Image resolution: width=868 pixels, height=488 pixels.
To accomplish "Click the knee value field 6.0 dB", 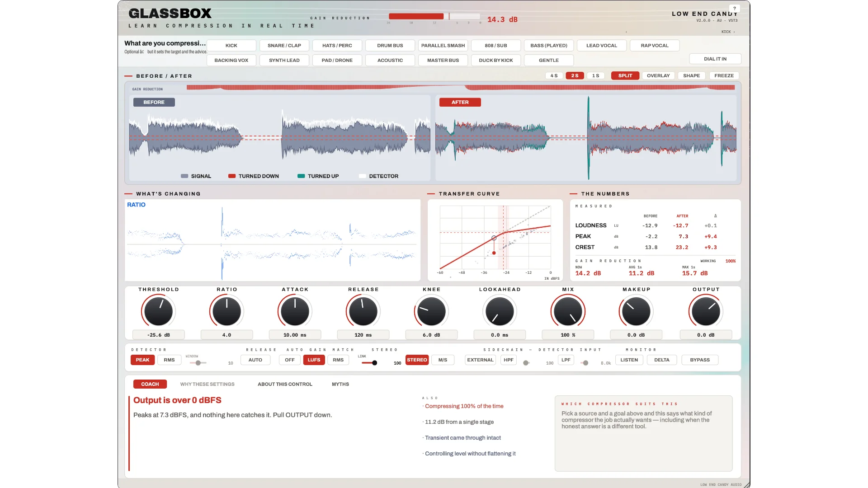I will (432, 335).
